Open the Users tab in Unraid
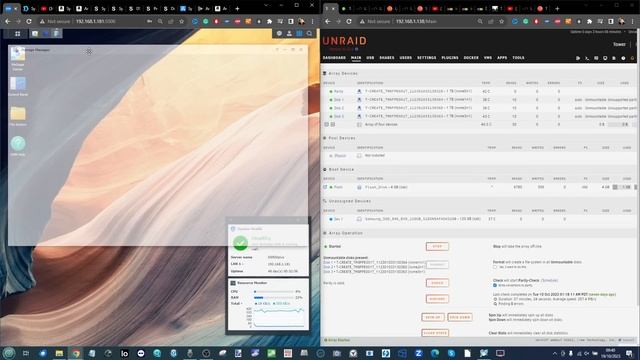Viewport: 640px width, 360px height. click(405, 58)
